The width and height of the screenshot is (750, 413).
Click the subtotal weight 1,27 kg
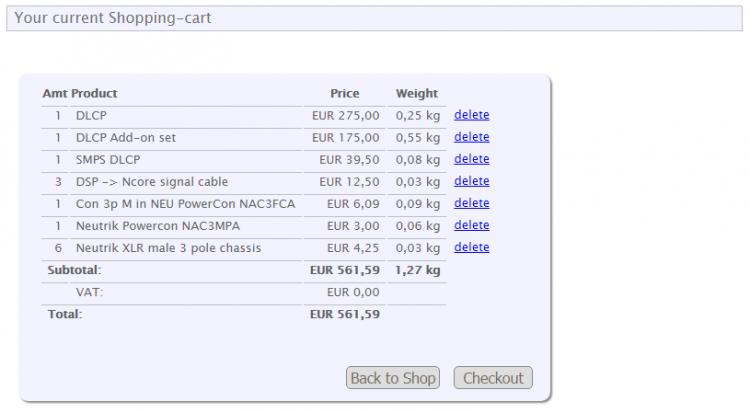click(418, 270)
